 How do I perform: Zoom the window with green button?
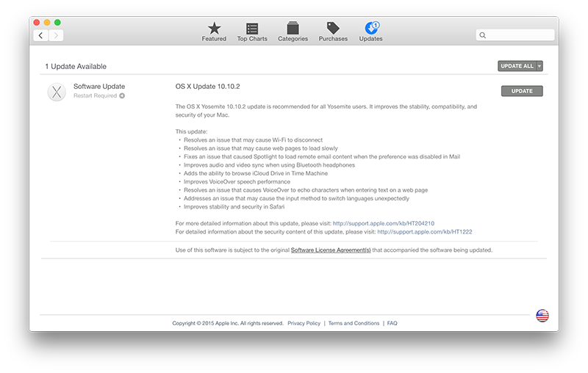pos(57,23)
